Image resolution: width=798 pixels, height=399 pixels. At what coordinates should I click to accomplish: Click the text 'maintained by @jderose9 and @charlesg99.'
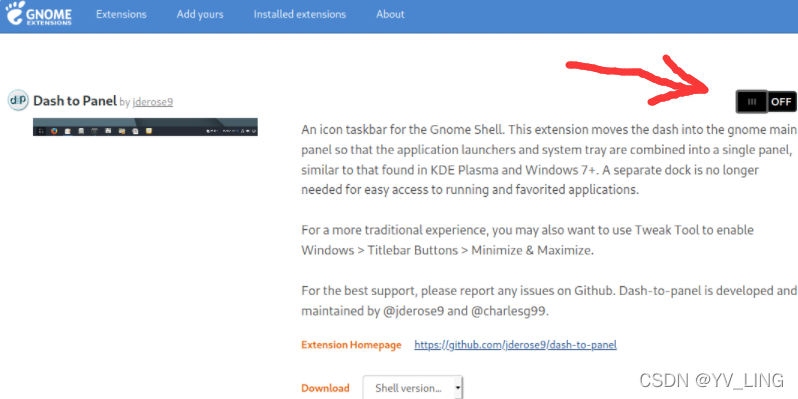click(425, 311)
